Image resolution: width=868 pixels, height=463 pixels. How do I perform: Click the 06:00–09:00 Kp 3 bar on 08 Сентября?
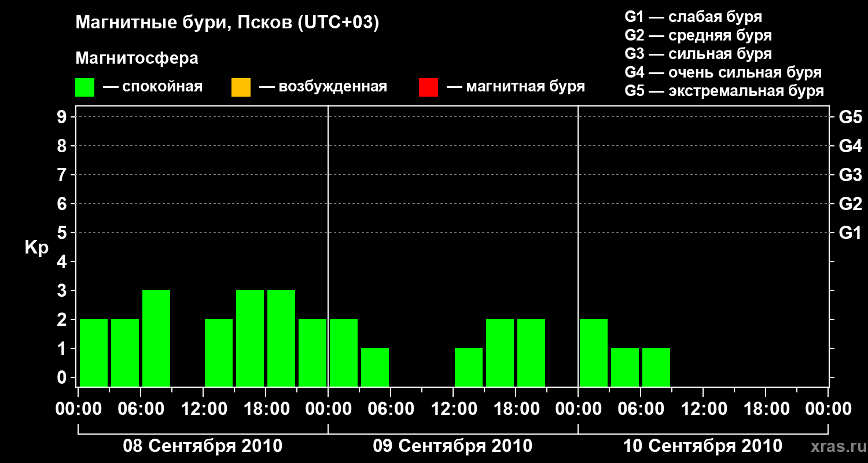point(156,338)
